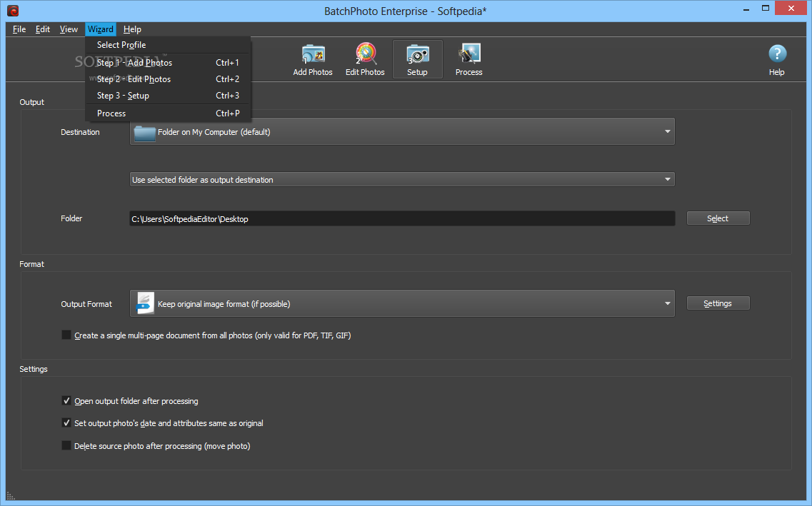Open output format Settings button

(718, 303)
